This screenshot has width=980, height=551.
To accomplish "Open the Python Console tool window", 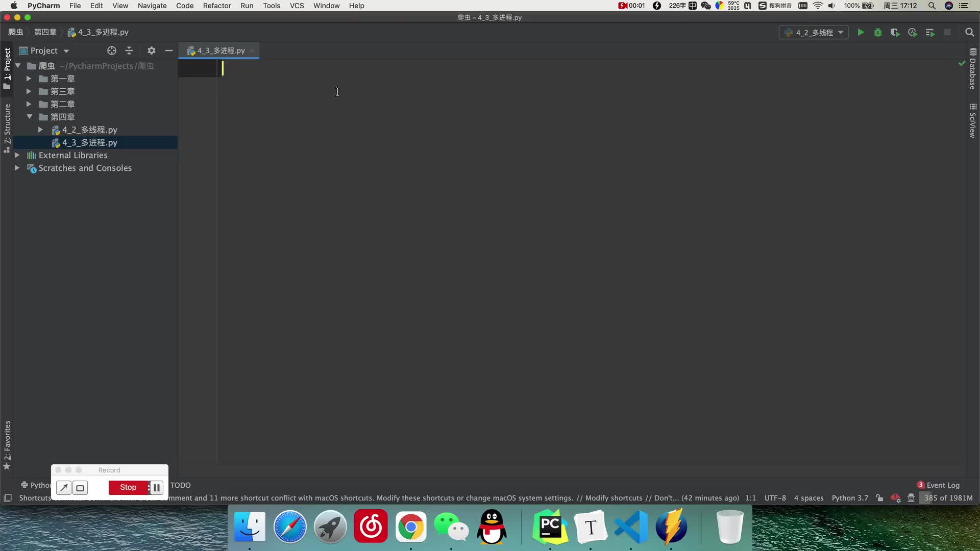I will point(36,485).
